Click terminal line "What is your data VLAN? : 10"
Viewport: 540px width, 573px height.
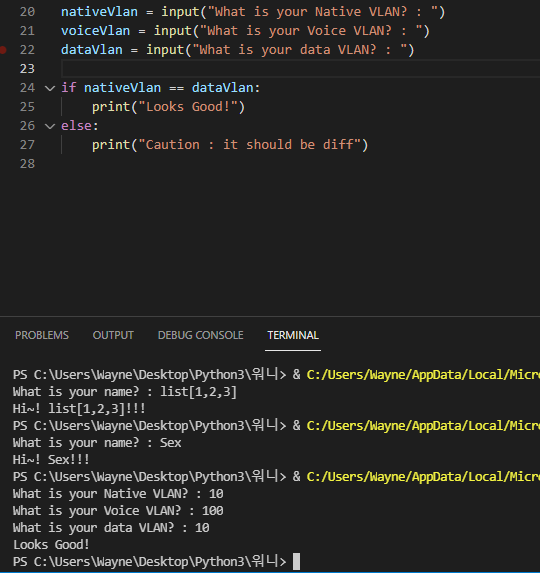pos(111,528)
